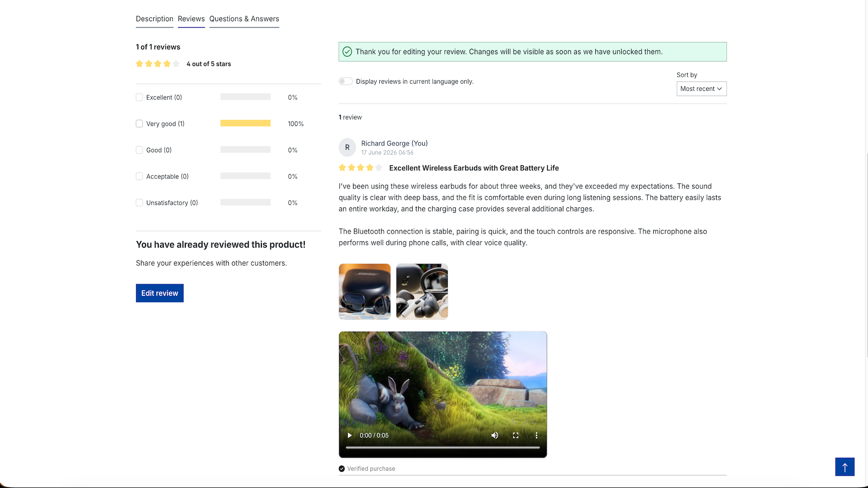Click the Sort by label

(x=687, y=75)
